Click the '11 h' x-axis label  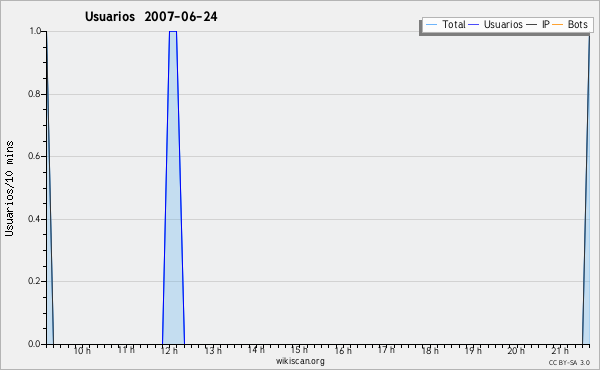126,350
